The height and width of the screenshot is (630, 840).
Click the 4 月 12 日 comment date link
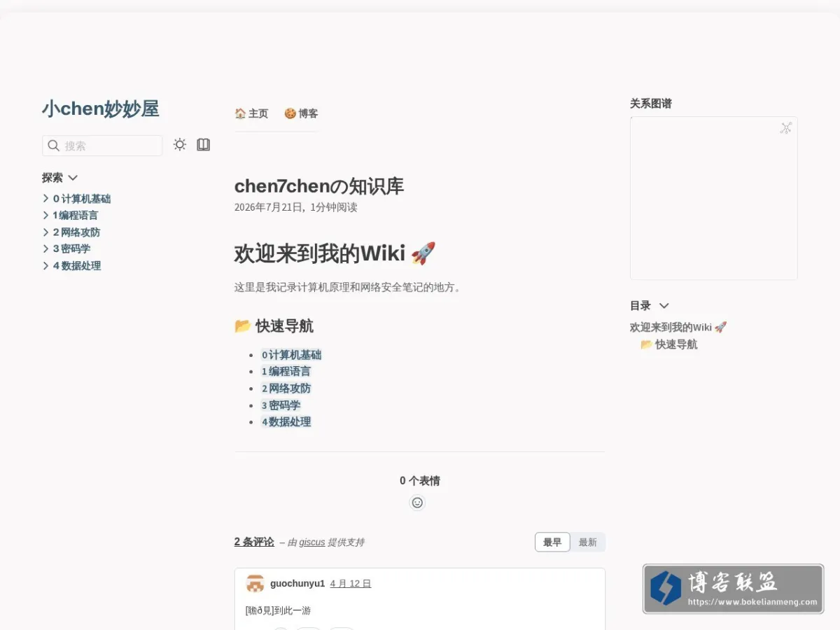click(x=351, y=584)
